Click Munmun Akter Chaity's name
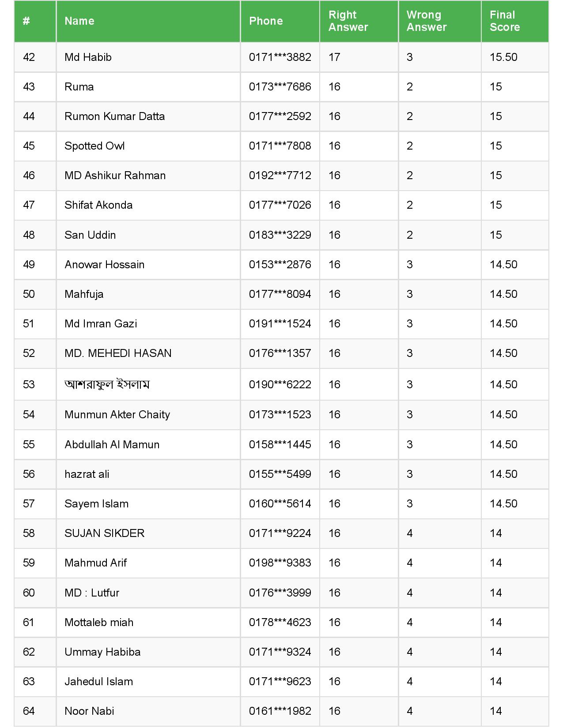The image size is (563, 728). point(117,415)
